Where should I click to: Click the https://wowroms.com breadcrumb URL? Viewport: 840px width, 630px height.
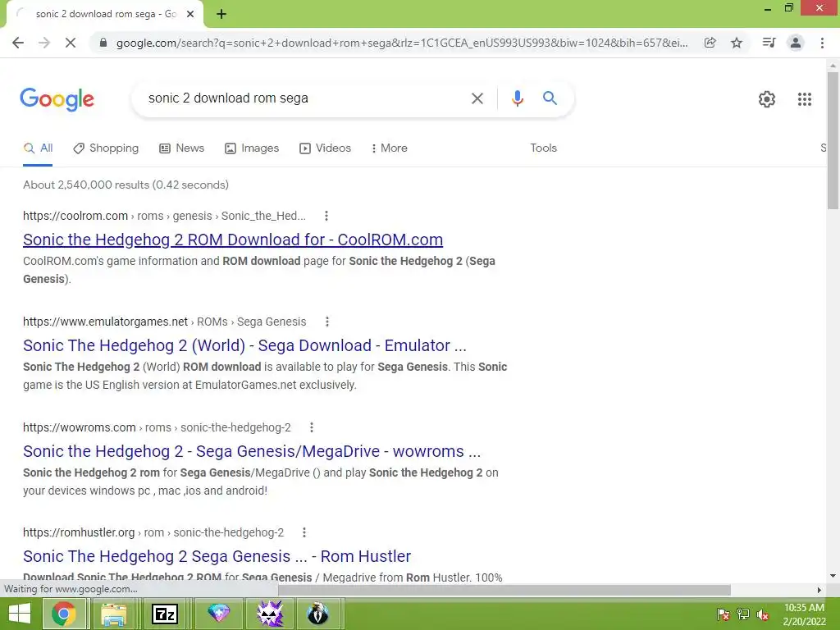[x=80, y=427]
